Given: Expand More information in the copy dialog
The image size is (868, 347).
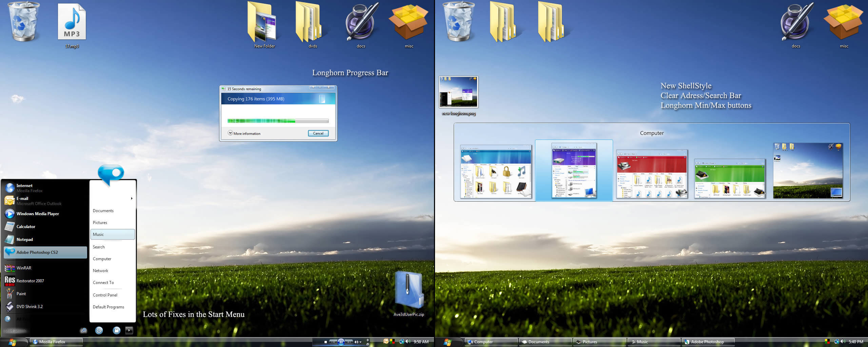Looking at the screenshot, I should [231, 133].
